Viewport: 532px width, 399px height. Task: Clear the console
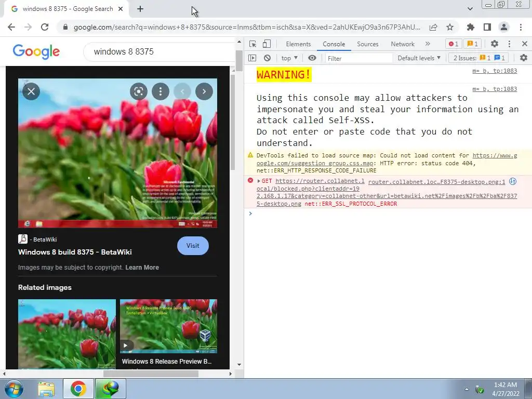(x=268, y=58)
